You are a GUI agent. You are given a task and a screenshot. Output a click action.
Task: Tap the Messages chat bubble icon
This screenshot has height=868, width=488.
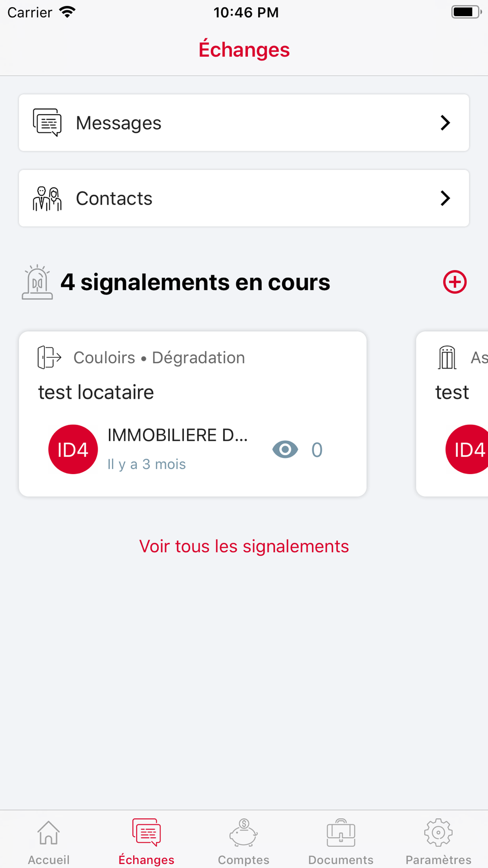(x=47, y=123)
